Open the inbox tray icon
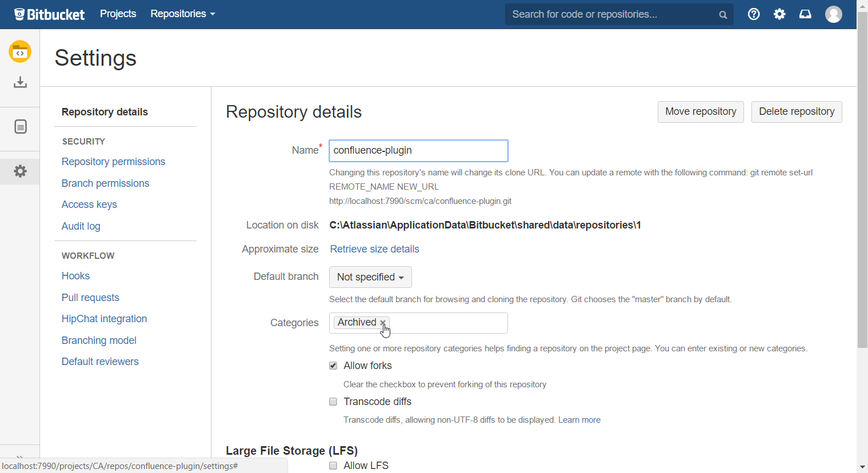 (x=805, y=14)
